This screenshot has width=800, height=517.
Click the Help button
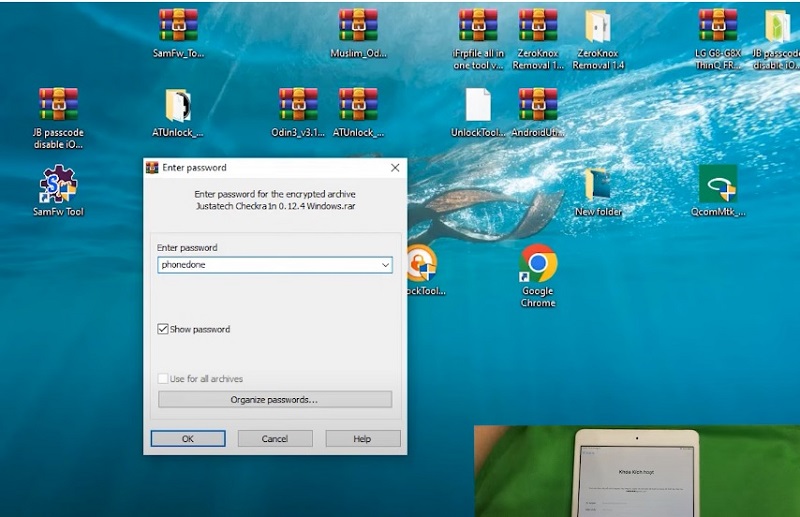tap(362, 439)
